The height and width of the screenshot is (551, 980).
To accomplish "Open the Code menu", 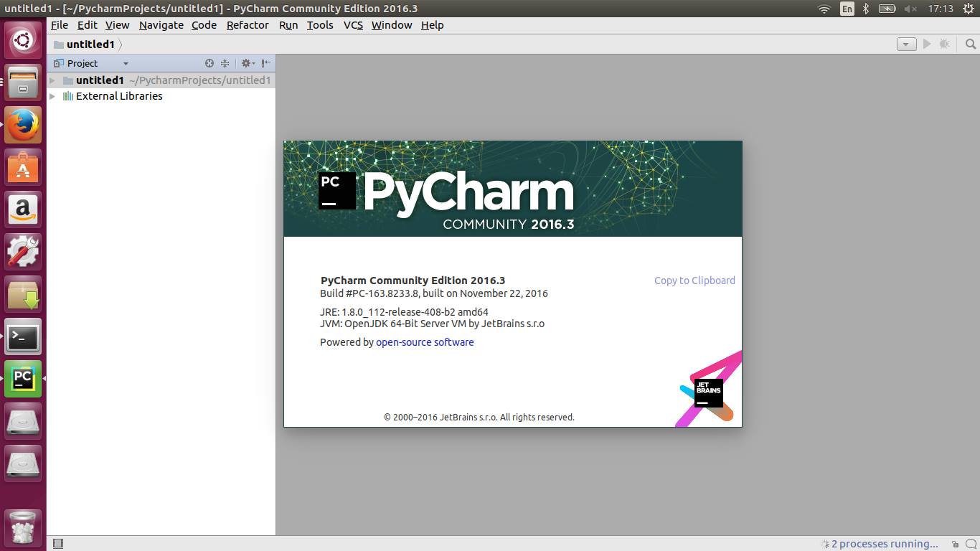I will [x=204, y=25].
